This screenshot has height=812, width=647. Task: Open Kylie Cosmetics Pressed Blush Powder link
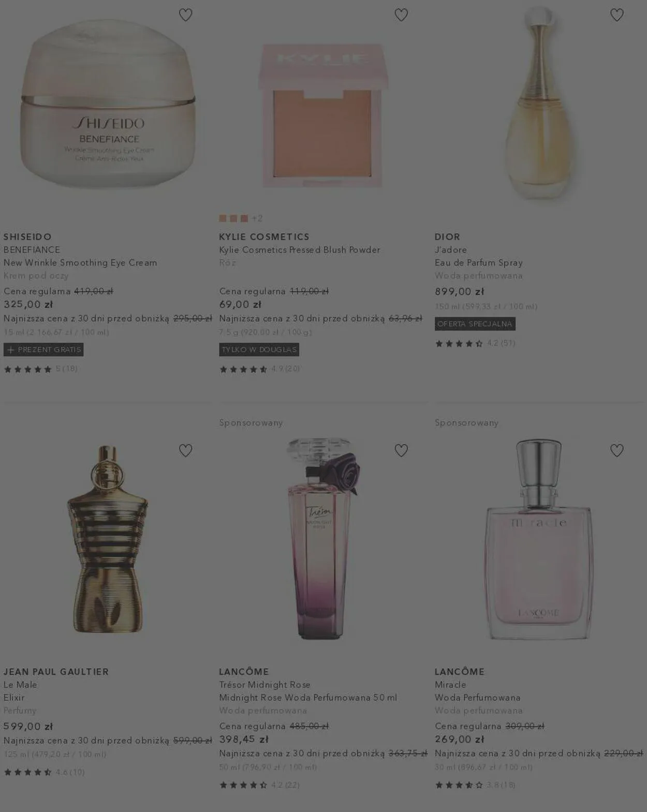click(x=299, y=250)
